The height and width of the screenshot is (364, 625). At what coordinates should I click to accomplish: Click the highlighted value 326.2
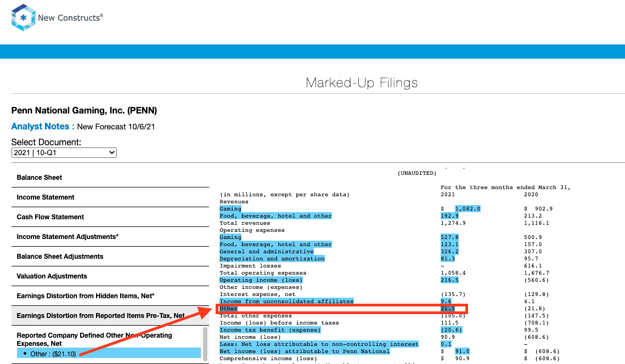449,252
